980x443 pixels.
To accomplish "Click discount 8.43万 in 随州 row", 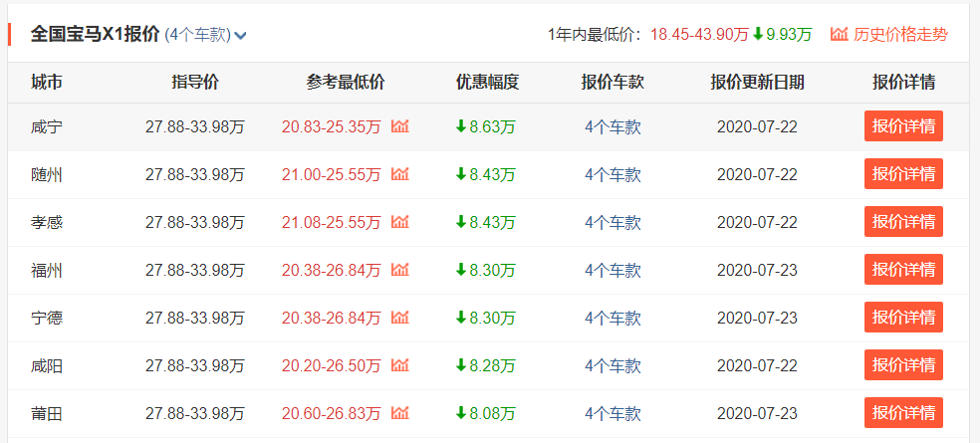I will click(486, 175).
